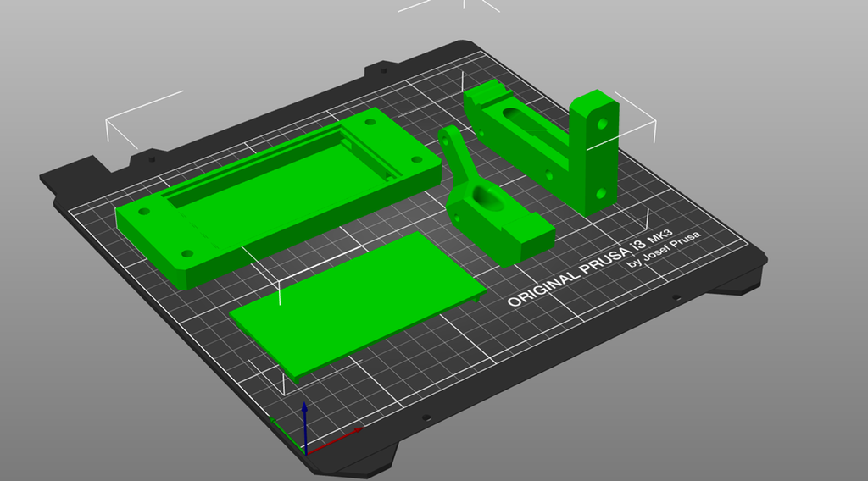The width and height of the screenshot is (868, 481).
Task: Click the enclosure box screw hole nearest viewer
Action: (x=186, y=253)
